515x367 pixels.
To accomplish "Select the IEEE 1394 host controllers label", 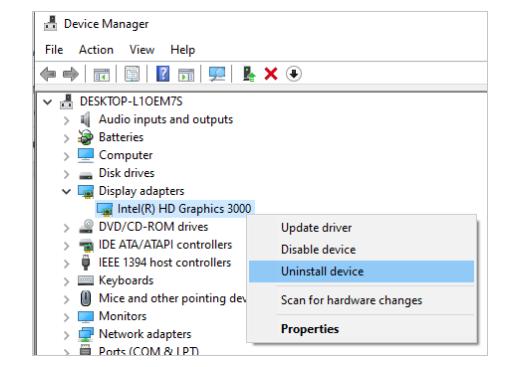I will [165, 262].
